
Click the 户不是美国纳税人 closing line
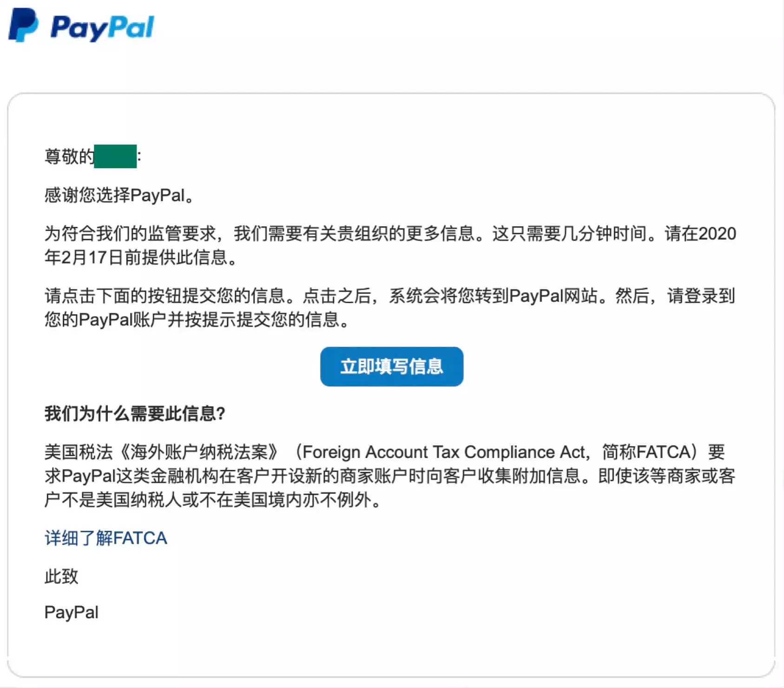[x=212, y=500]
